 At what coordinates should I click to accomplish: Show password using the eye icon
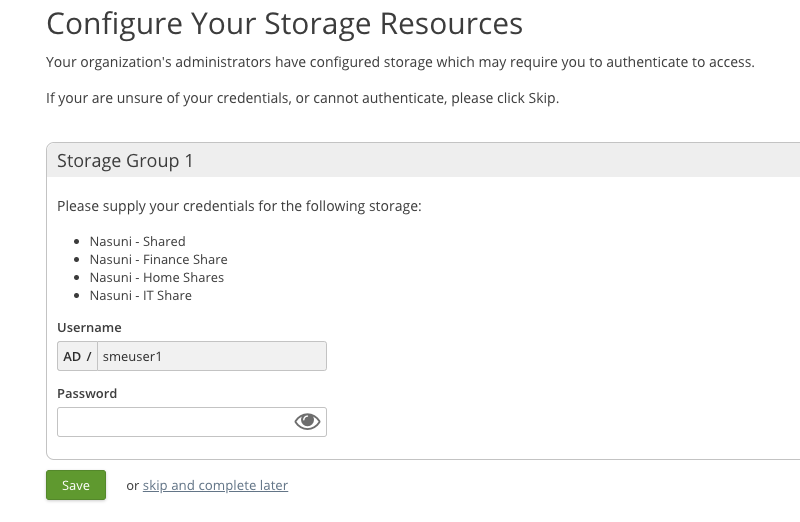(x=307, y=422)
